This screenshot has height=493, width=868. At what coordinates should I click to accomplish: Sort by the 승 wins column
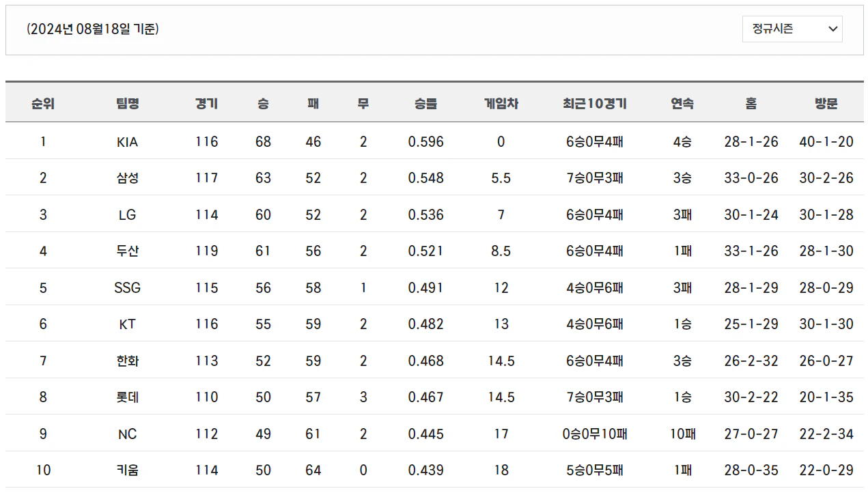click(x=263, y=104)
